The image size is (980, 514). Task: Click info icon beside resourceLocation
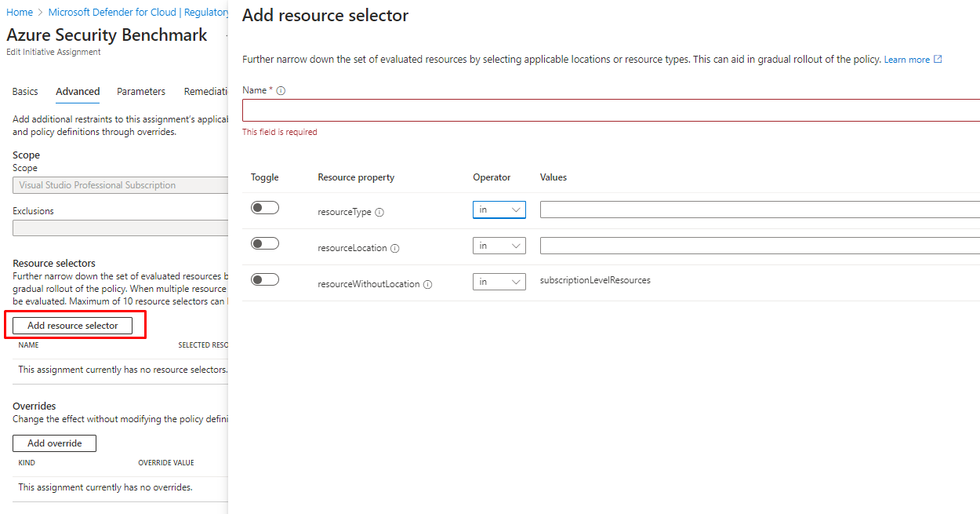[x=394, y=248]
